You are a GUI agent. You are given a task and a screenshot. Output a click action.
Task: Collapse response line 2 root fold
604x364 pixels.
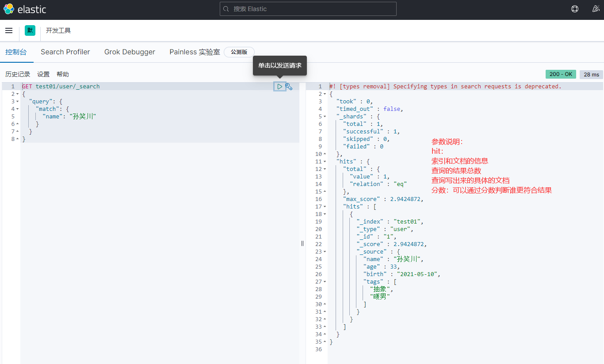coord(325,94)
